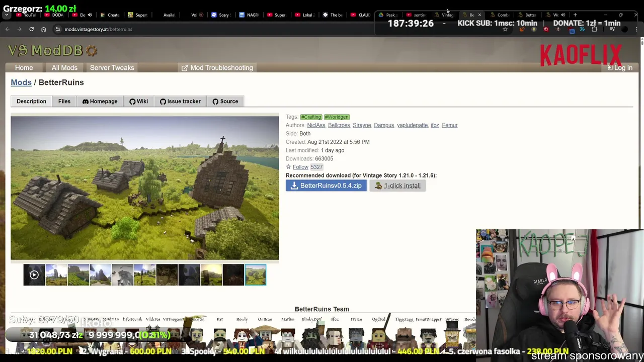Switch to the Files tab
This screenshot has height=362, width=644.
coord(64,102)
